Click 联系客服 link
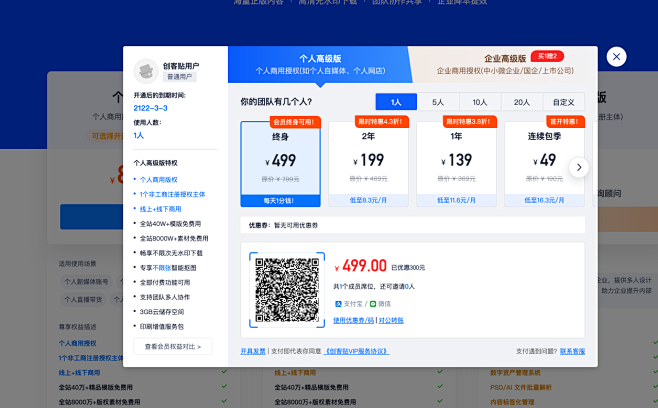The height and width of the screenshot is (408, 658). pos(572,351)
